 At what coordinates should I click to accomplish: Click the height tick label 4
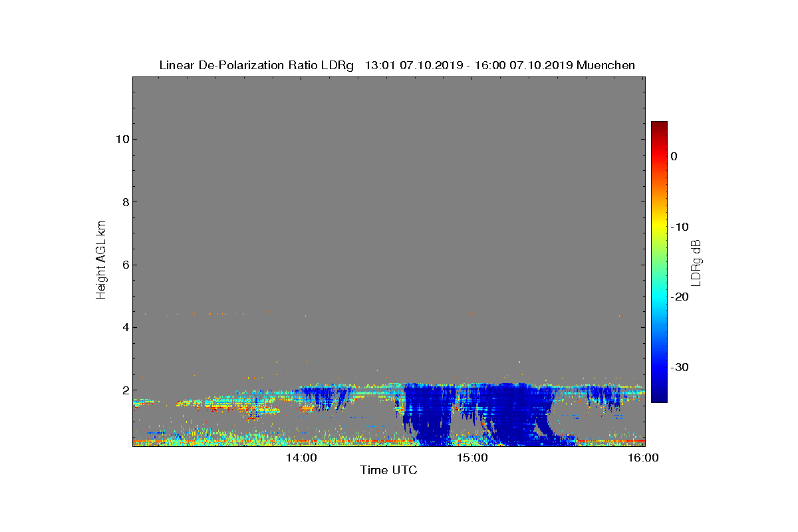click(x=124, y=327)
